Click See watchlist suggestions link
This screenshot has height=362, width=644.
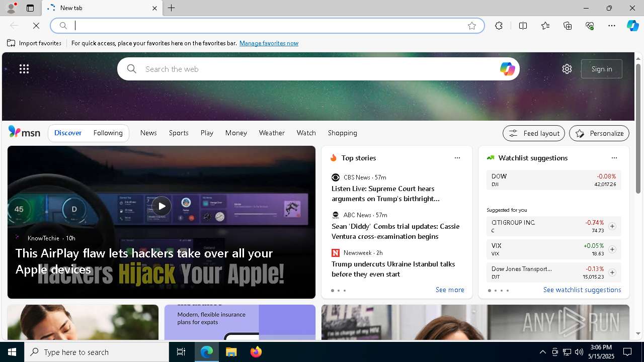[x=582, y=290]
